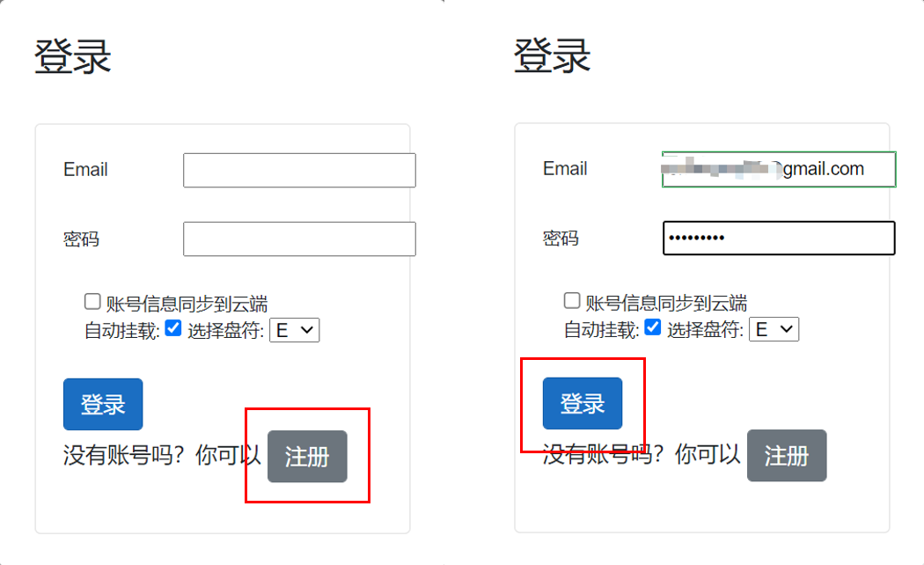924x565 pixels.
Task: Click the empty Email field in left form
Action: pos(299,170)
